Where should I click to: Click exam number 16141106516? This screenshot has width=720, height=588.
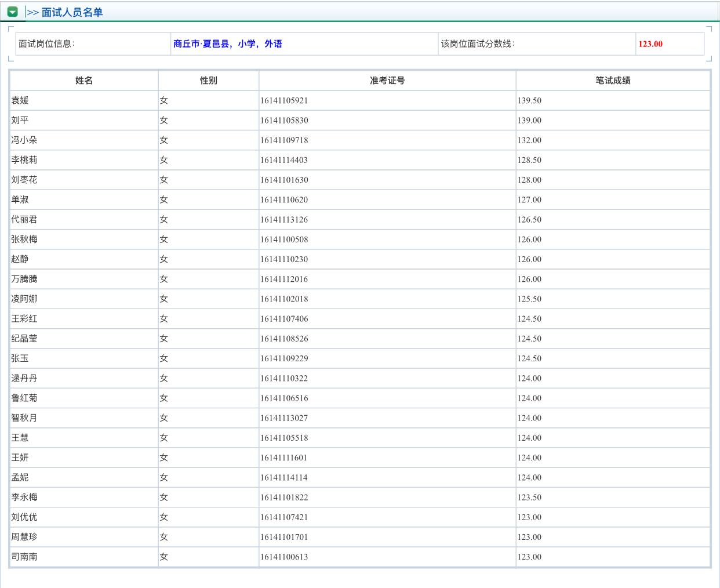[x=284, y=398]
